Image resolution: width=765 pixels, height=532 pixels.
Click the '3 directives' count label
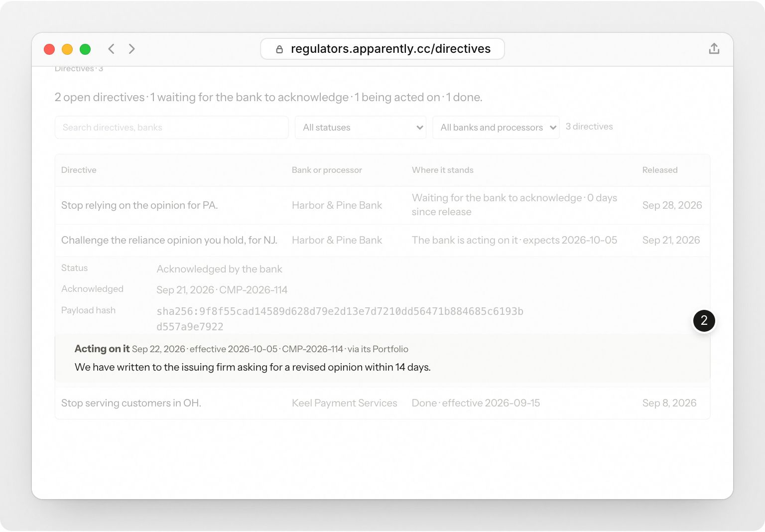coord(589,127)
